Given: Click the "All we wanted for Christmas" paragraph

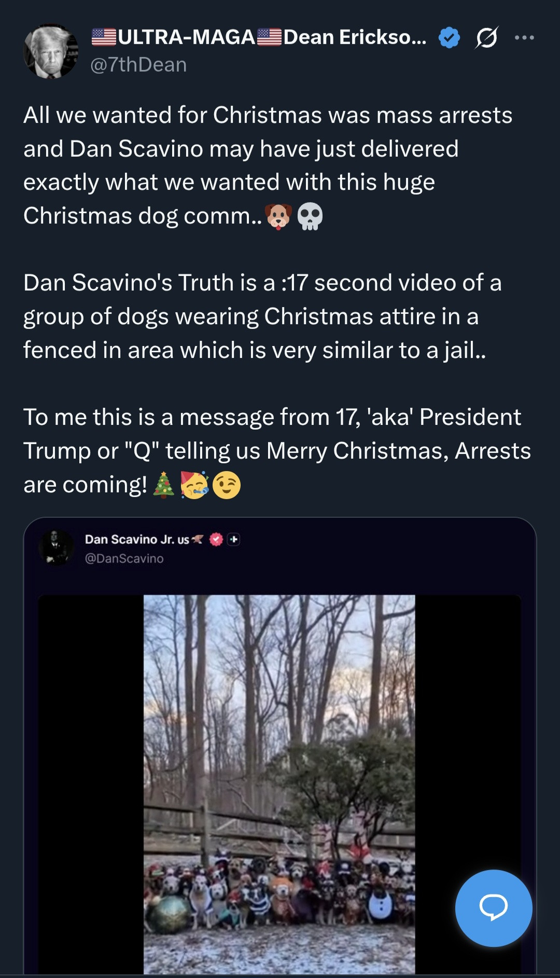Looking at the screenshot, I should coord(268,165).
